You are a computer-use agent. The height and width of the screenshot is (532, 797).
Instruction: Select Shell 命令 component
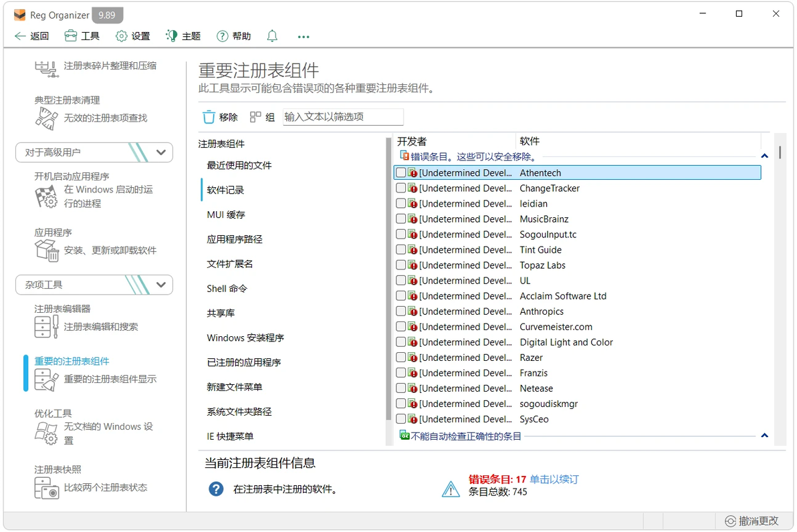pyautogui.click(x=227, y=289)
